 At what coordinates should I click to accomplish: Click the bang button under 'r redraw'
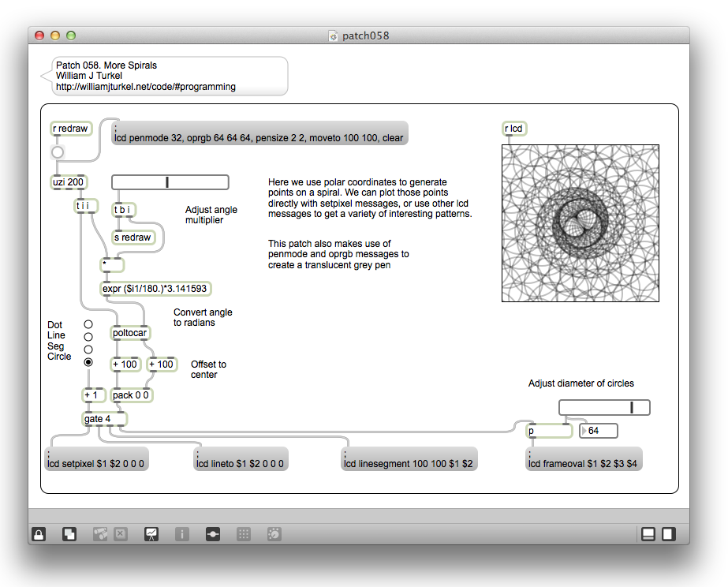coord(58,152)
